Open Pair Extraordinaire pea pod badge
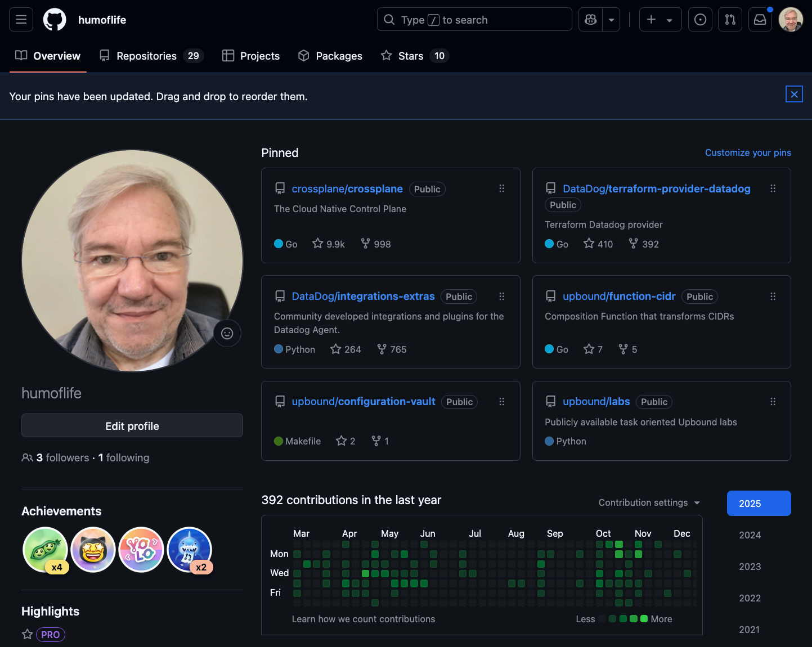The width and height of the screenshot is (812, 647). (45, 550)
